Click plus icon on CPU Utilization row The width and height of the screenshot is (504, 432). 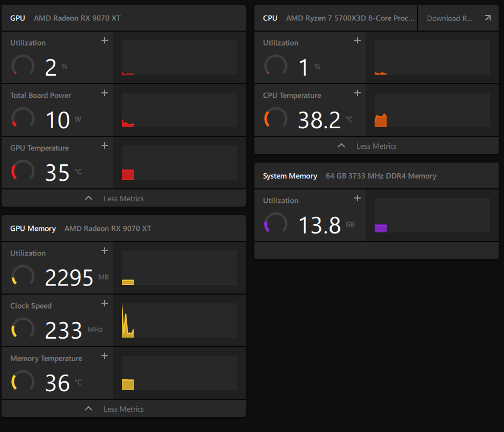click(x=357, y=40)
